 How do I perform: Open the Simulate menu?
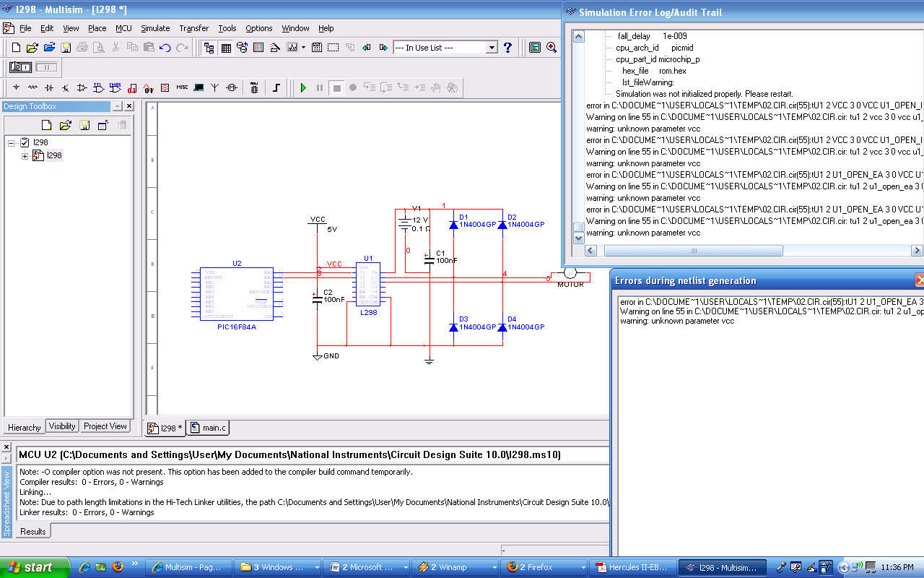pos(155,28)
